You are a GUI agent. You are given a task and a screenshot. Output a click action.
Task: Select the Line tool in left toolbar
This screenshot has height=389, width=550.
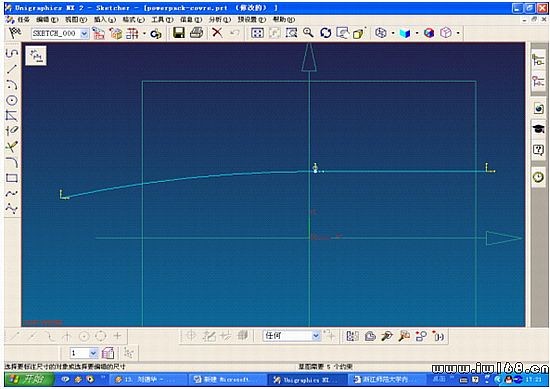coord(12,69)
